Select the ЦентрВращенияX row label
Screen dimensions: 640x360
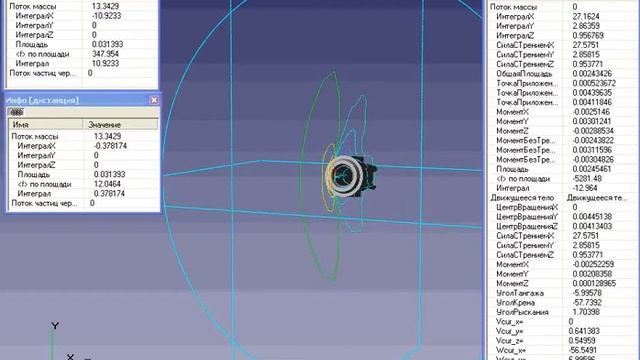527,207
